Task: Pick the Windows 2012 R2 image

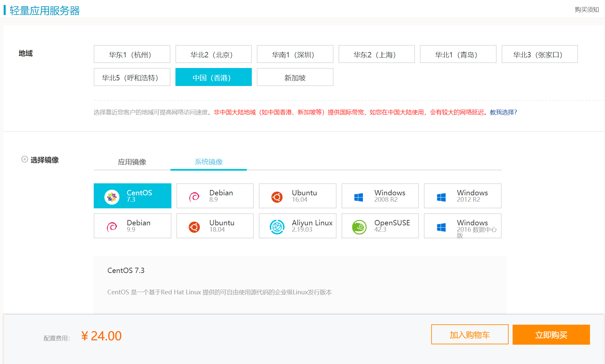Action: [x=463, y=196]
